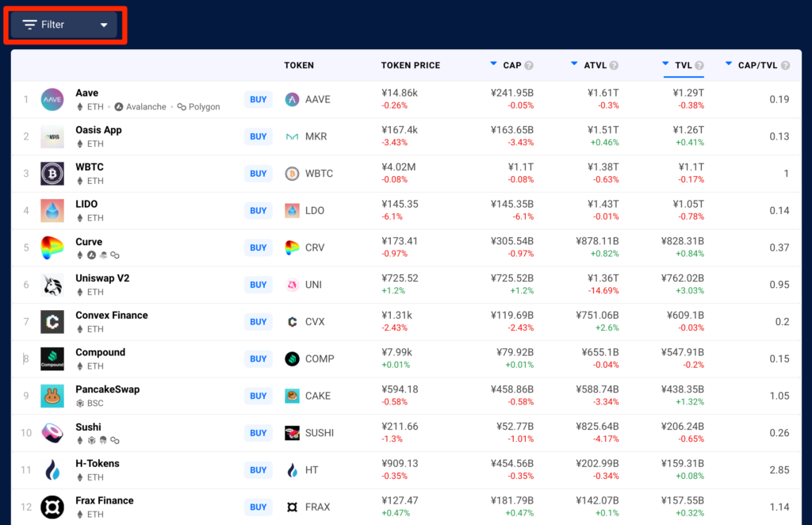This screenshot has height=525, width=812.
Task: Click BUY button for Uniswap V2
Action: [x=259, y=285]
